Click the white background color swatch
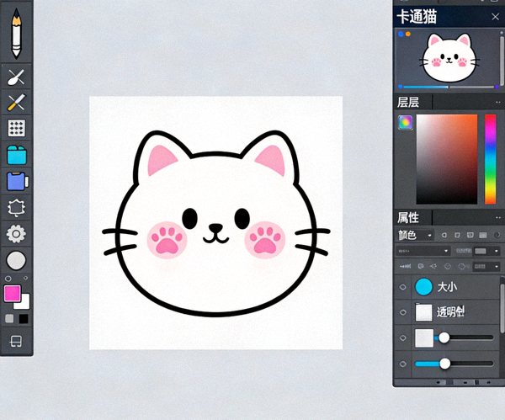505x420 pixels. coord(24,303)
